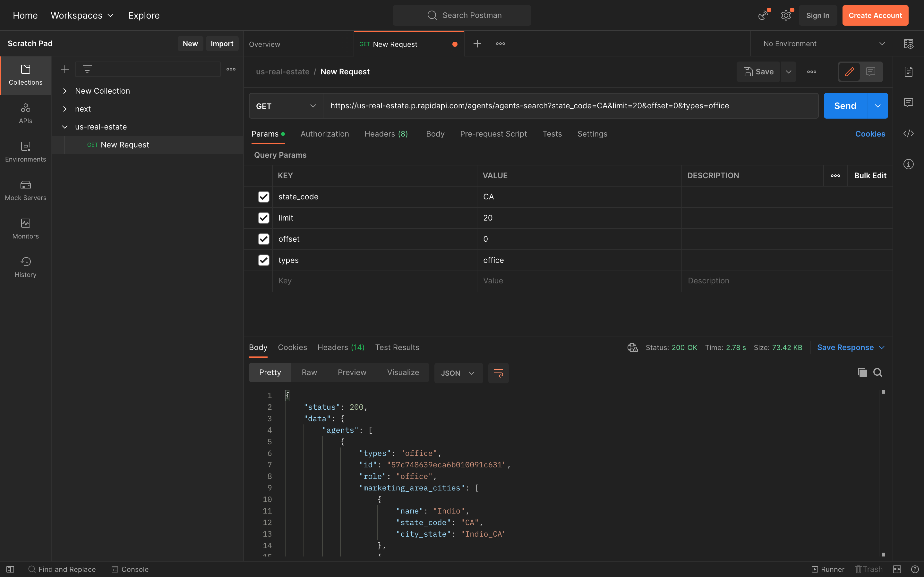Open the code snippet panel icon
The image size is (924, 577).
(x=908, y=134)
